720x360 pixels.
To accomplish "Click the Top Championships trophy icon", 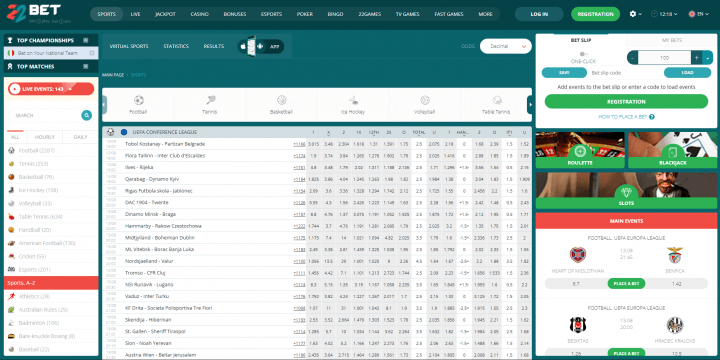I will click(x=10, y=40).
